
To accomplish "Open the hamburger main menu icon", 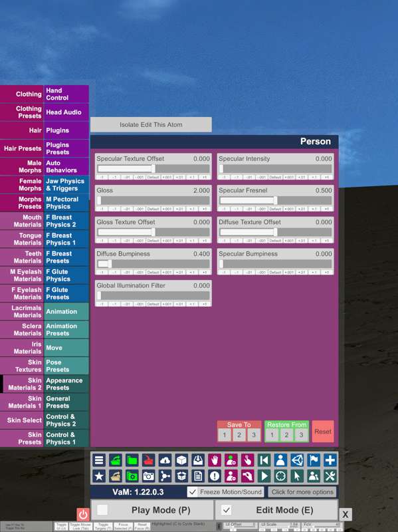I will 99,460.
